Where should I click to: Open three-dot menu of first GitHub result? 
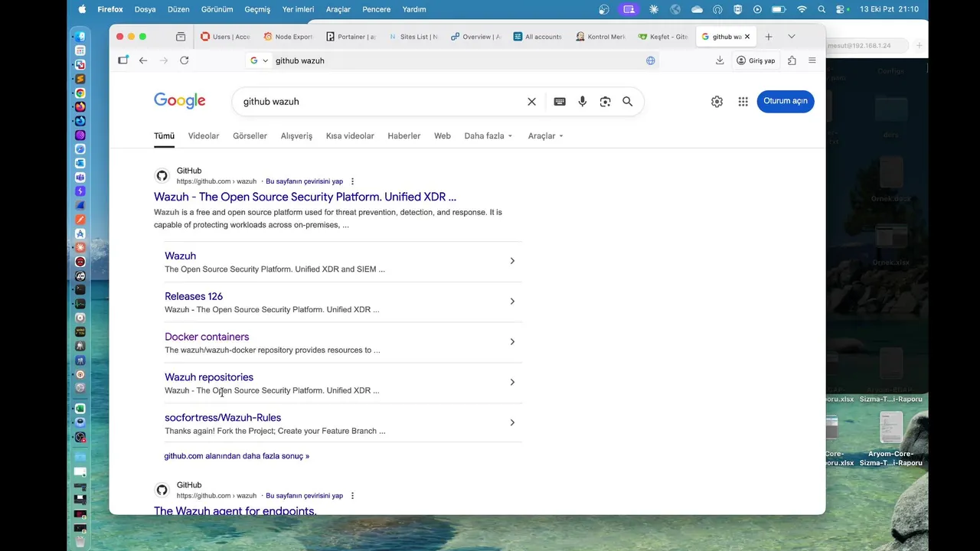[352, 181]
